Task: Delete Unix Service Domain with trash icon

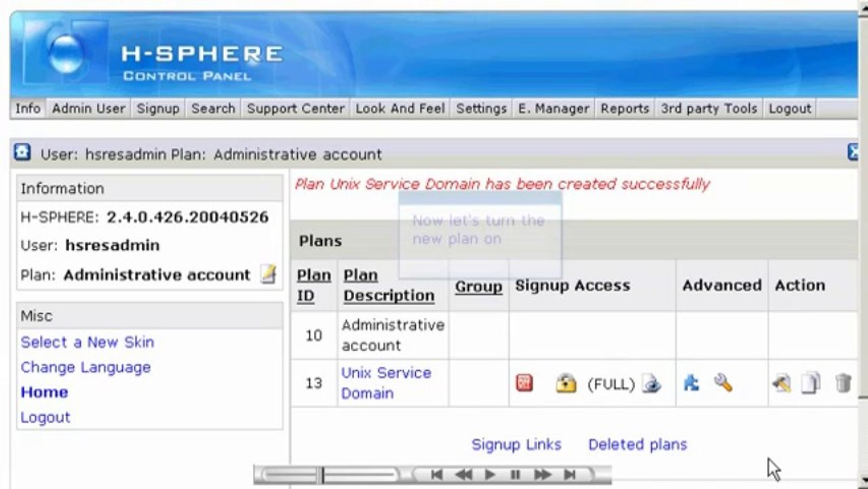Action: point(843,384)
